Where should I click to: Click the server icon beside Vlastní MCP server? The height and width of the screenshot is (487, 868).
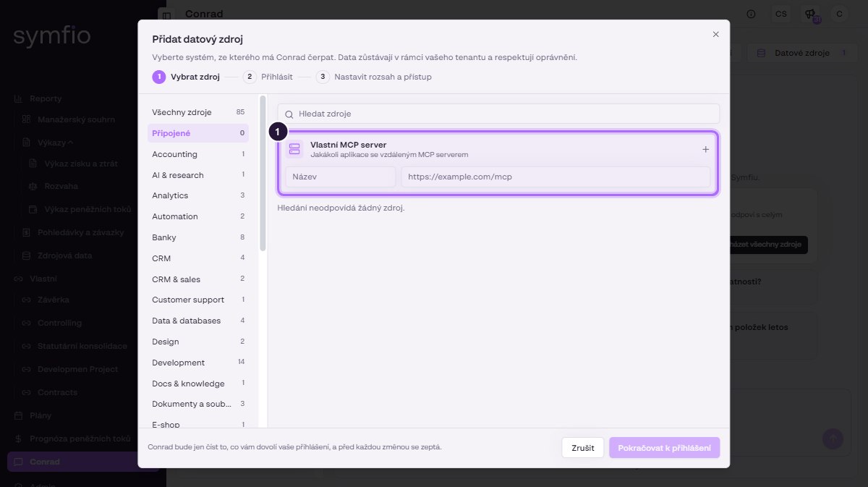294,149
